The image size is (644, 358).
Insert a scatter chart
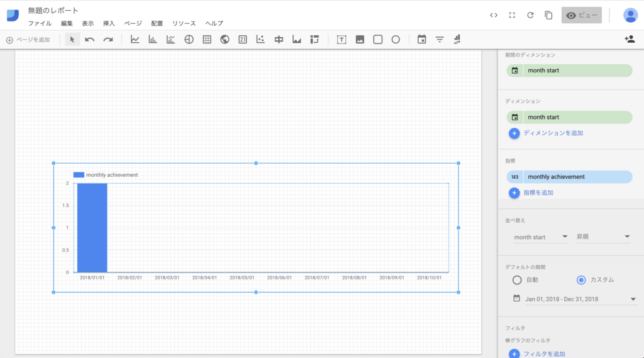click(x=260, y=40)
